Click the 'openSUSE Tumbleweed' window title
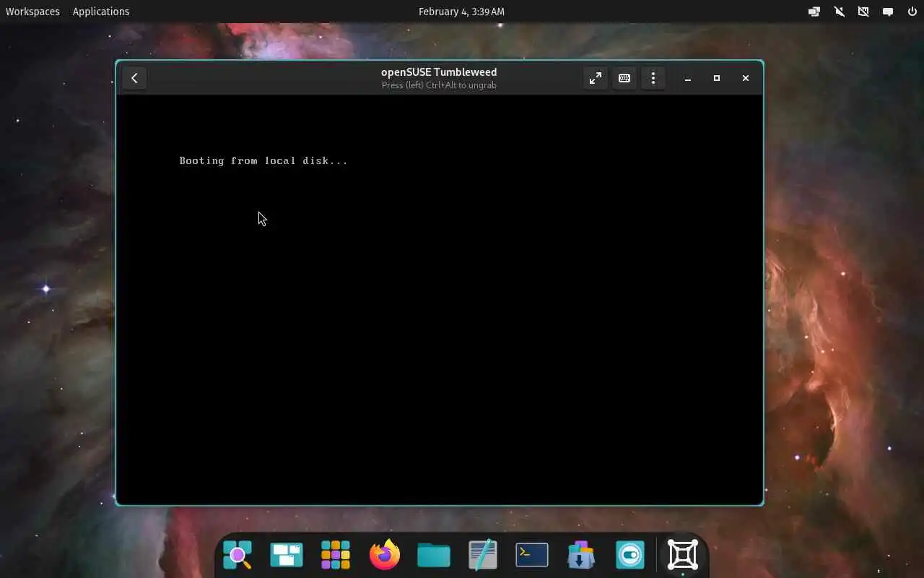 tap(439, 72)
